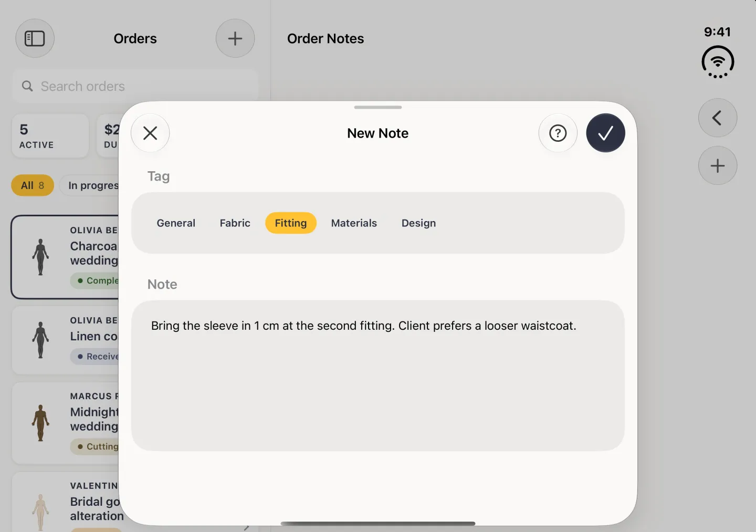Viewport: 756px width, 532px height.
Task: Open Marcus's Midnight wedding order
Action: click(66, 423)
